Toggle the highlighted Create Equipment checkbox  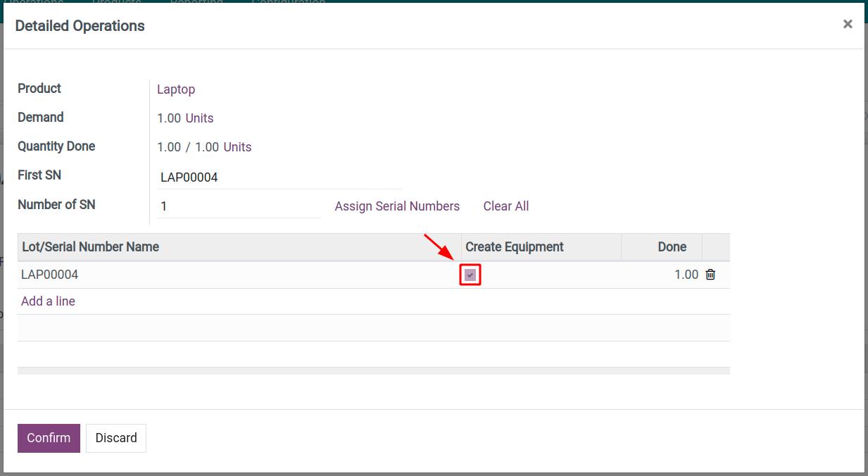(470, 275)
